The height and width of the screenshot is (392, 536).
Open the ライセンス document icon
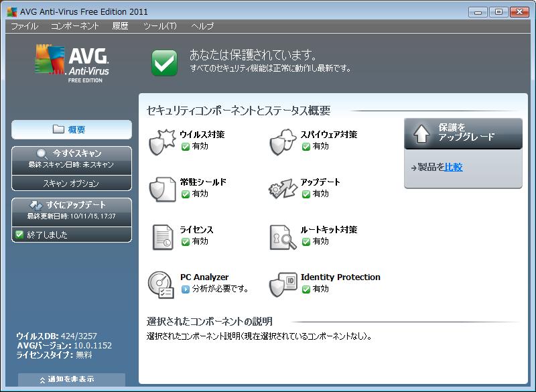[163, 237]
